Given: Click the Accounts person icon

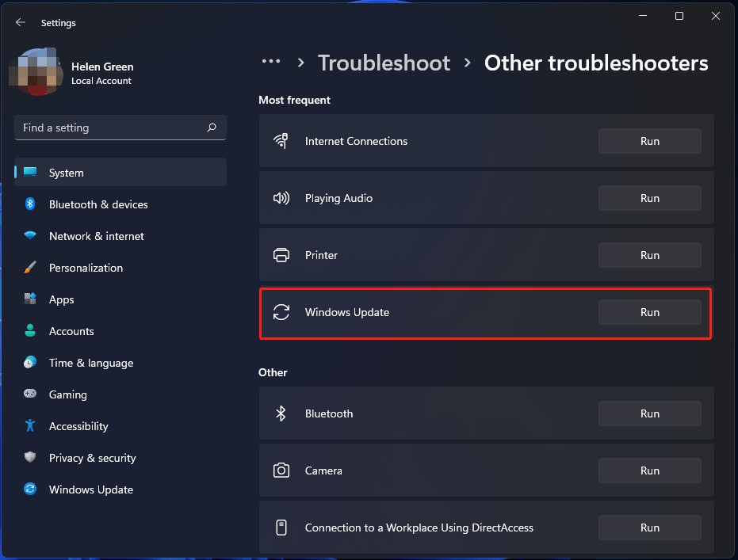Looking at the screenshot, I should tap(30, 330).
